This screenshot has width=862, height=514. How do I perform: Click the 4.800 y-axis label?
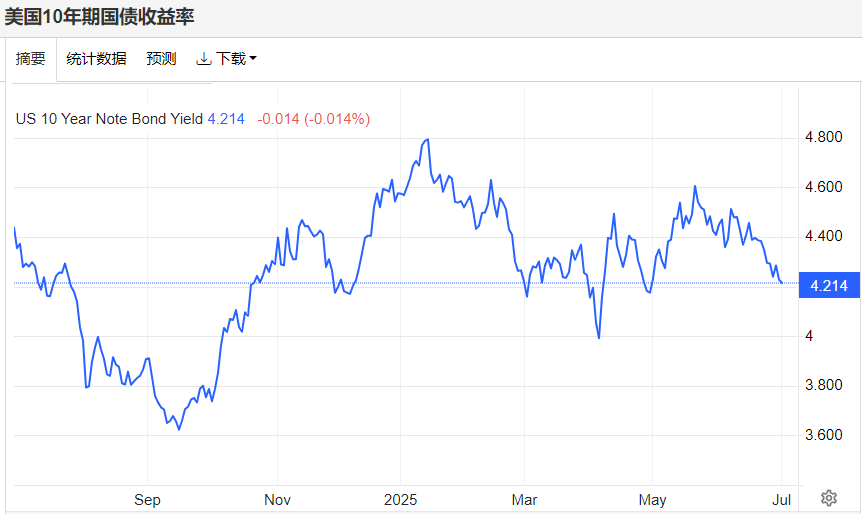tap(824, 137)
